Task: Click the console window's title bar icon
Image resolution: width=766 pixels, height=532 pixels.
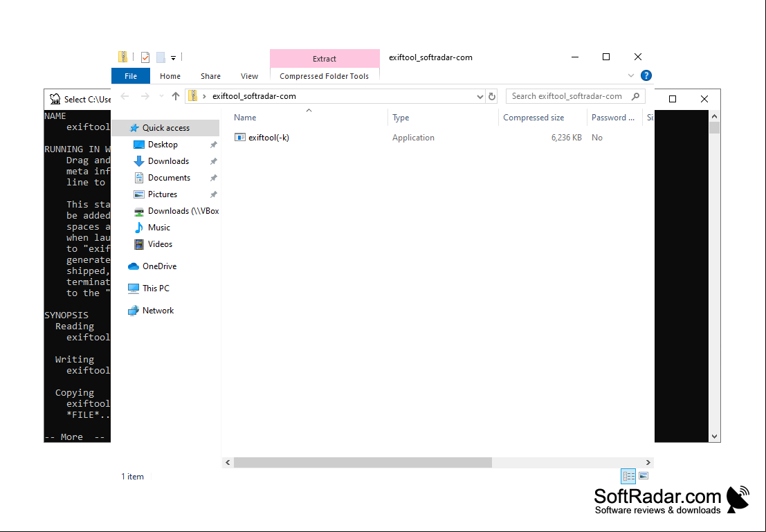Action: (x=55, y=99)
